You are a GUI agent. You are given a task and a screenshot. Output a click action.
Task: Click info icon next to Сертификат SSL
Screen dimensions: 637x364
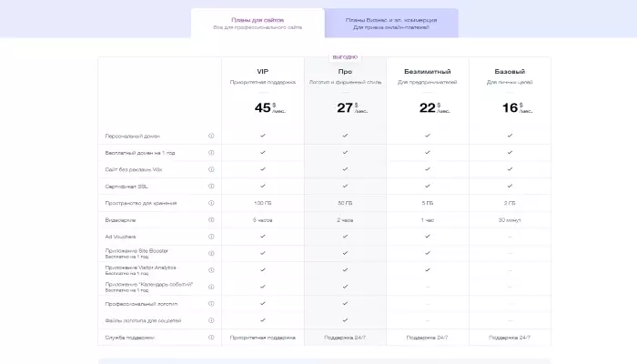211,187
